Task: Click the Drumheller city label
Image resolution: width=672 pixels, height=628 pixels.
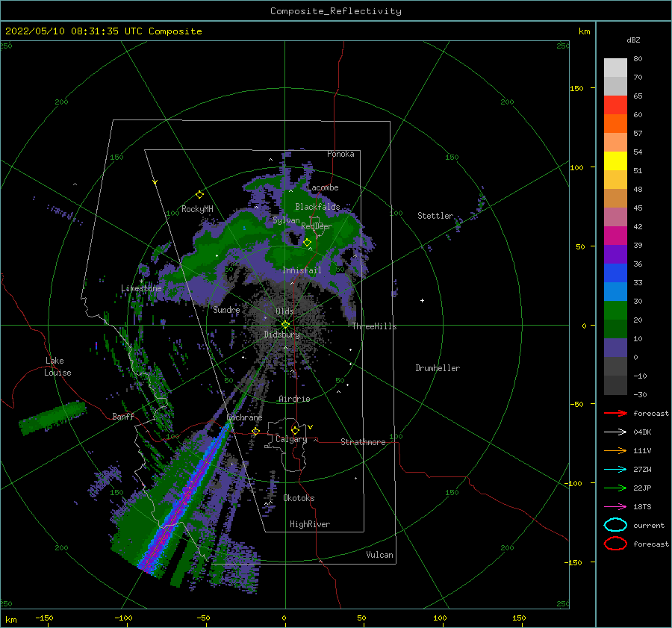Action: [438, 368]
